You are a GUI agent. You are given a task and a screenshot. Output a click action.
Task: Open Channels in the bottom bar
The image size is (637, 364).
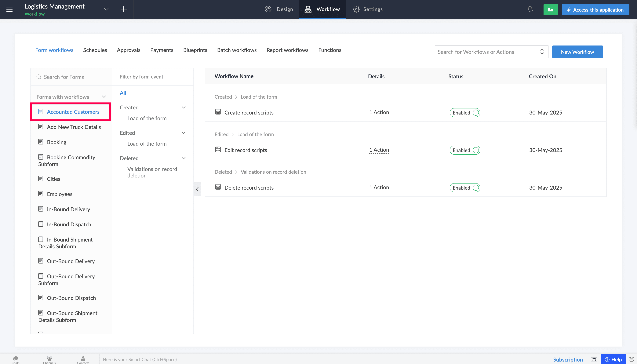point(49,360)
